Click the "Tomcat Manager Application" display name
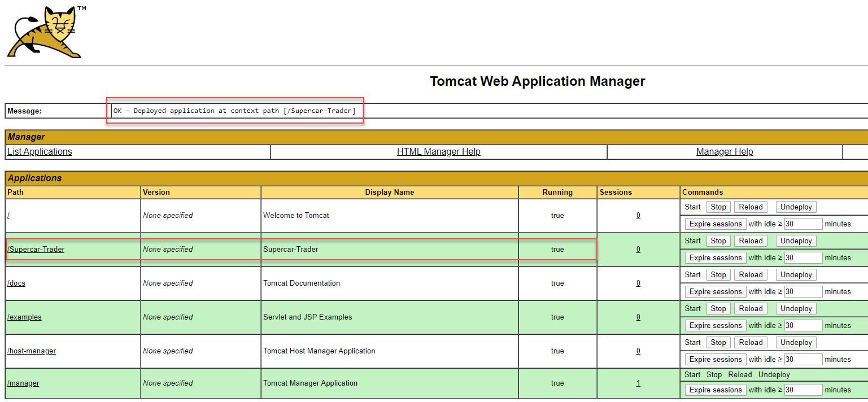The height and width of the screenshot is (402, 868). tap(311, 383)
